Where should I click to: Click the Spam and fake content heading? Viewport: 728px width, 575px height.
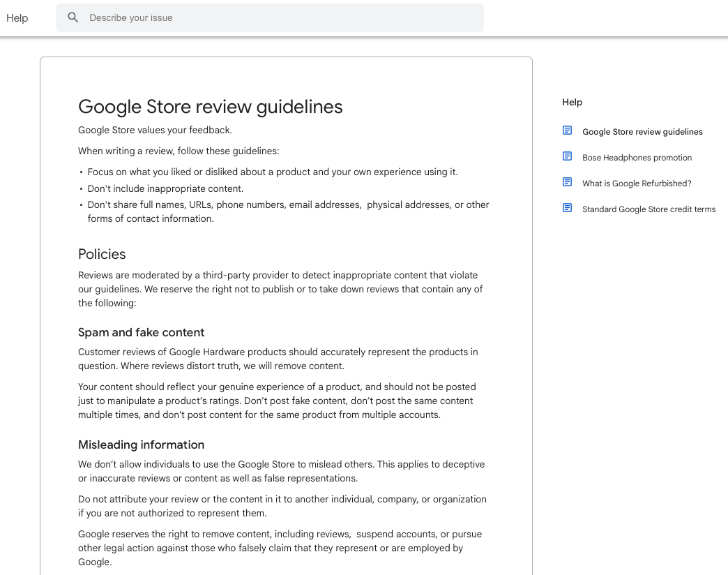point(141,333)
